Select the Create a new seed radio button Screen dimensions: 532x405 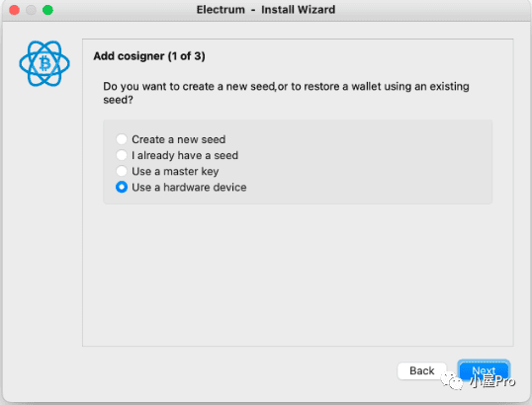point(122,139)
